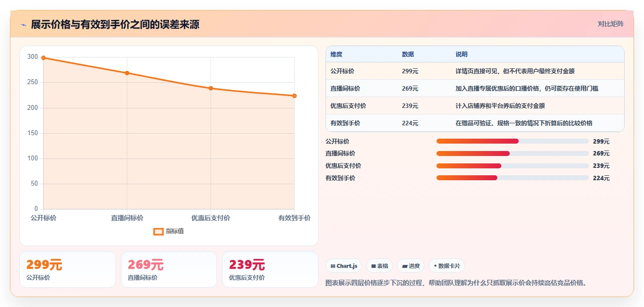Toggle the 指标值 legend swatch under the chart
The height and width of the screenshot is (307, 644).
[x=159, y=231]
